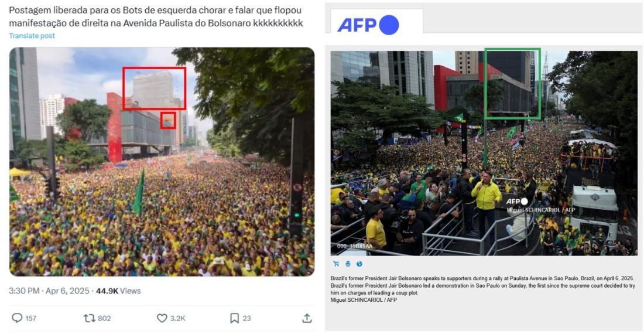Click the tweet text about Avenida Paulista
The image size is (644, 334).
[156, 17]
